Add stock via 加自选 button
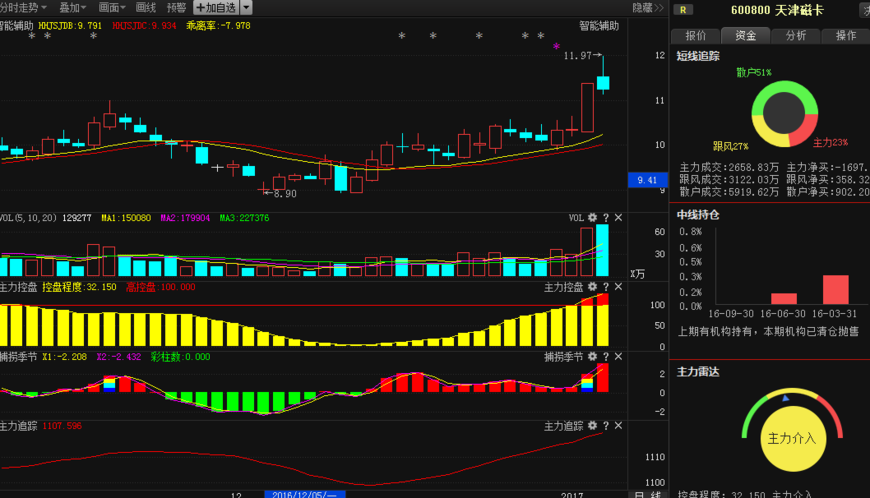Viewport: 870px width, 498px height. (x=216, y=8)
